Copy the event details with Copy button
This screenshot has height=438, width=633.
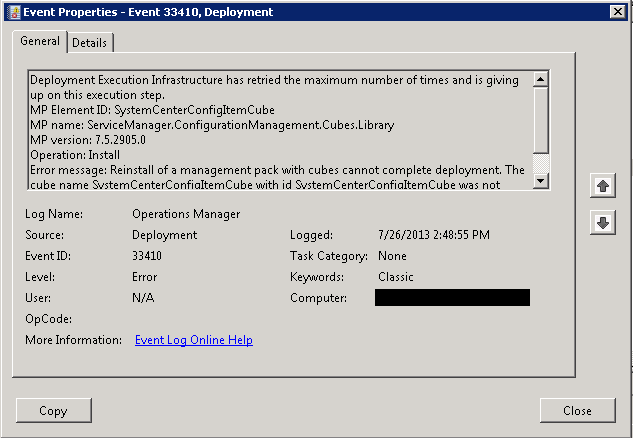[x=54, y=411]
